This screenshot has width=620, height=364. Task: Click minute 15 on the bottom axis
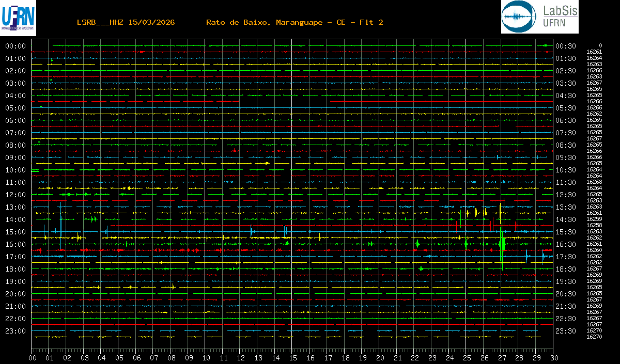tap(293, 357)
